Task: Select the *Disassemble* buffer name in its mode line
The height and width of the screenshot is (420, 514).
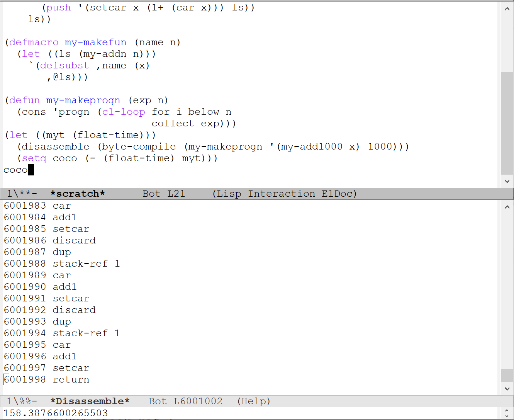Action: pos(90,401)
